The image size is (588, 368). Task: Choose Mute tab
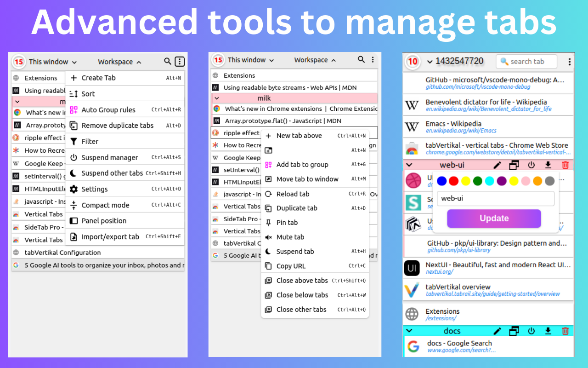pyautogui.click(x=315, y=237)
